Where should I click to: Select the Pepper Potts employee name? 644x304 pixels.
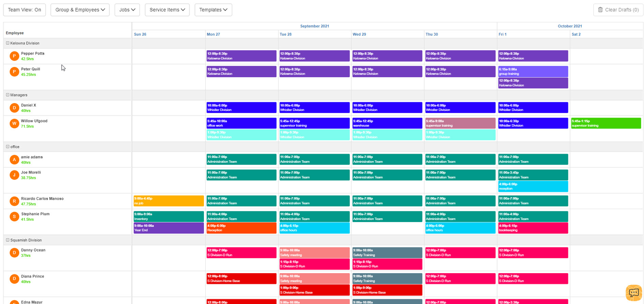33,54
